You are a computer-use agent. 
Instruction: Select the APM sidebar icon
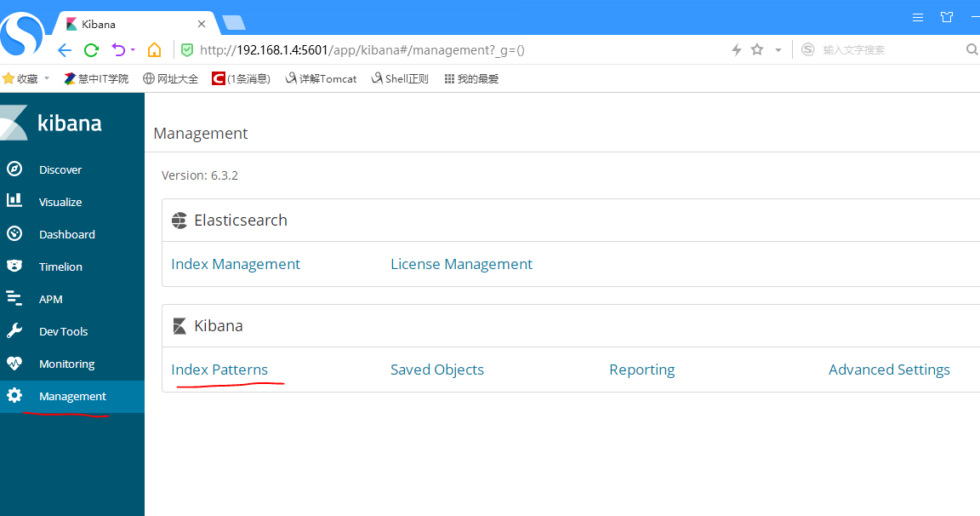(x=14, y=298)
